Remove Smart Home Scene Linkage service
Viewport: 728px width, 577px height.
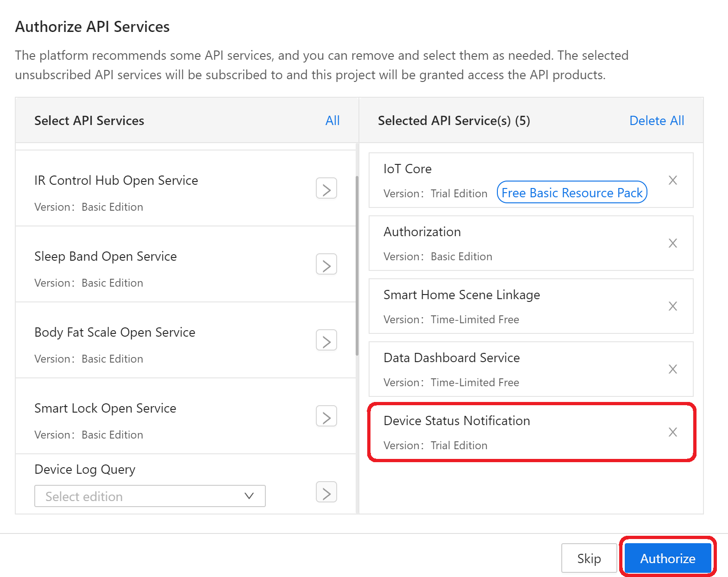click(673, 306)
